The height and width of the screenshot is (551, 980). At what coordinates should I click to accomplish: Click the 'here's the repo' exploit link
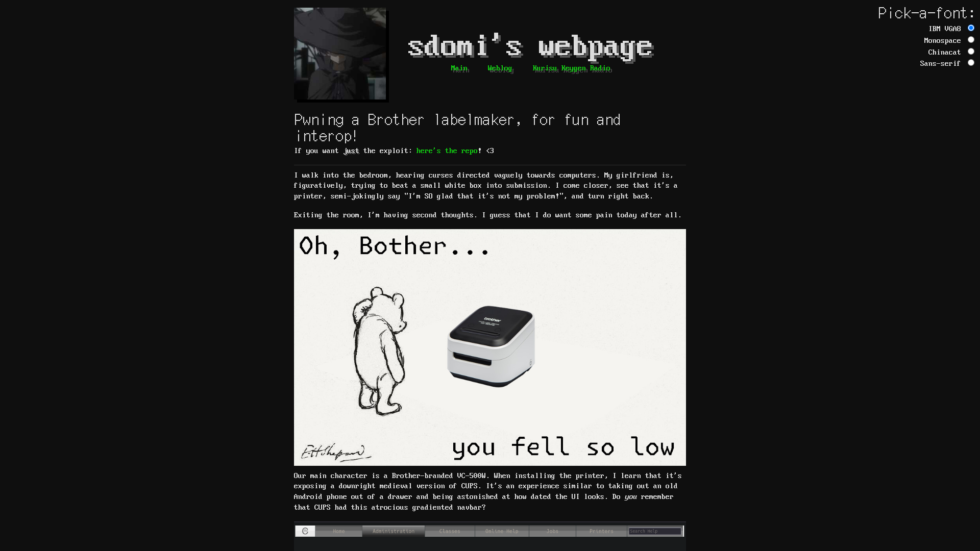446,151
